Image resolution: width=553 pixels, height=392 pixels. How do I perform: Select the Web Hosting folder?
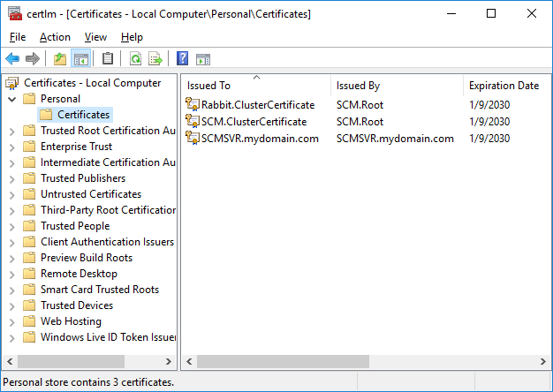click(x=71, y=321)
